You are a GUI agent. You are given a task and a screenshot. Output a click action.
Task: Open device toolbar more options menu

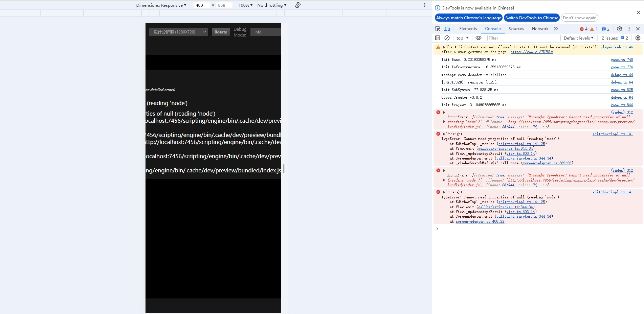pyautogui.click(x=425, y=5)
